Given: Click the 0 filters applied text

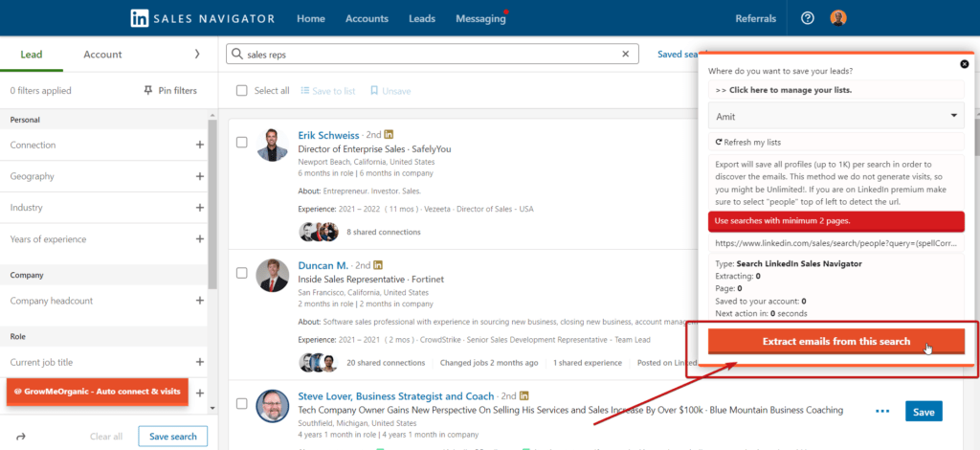Looking at the screenshot, I should click(40, 91).
